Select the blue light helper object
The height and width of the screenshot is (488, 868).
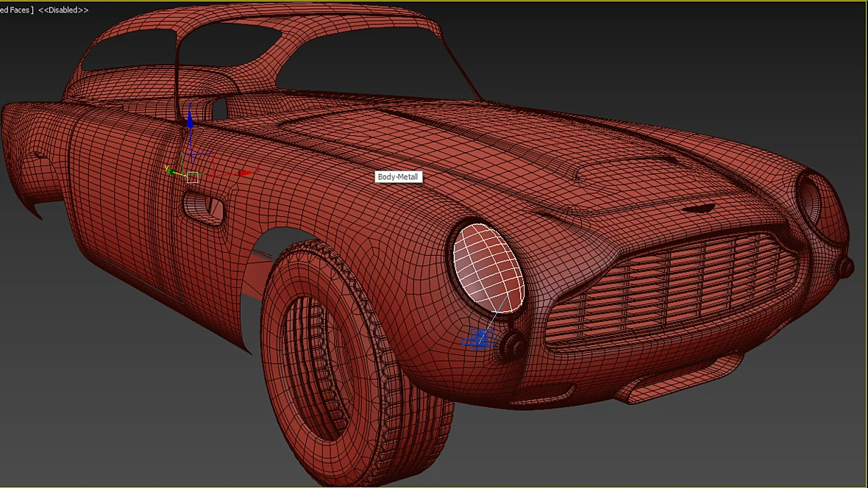(478, 338)
